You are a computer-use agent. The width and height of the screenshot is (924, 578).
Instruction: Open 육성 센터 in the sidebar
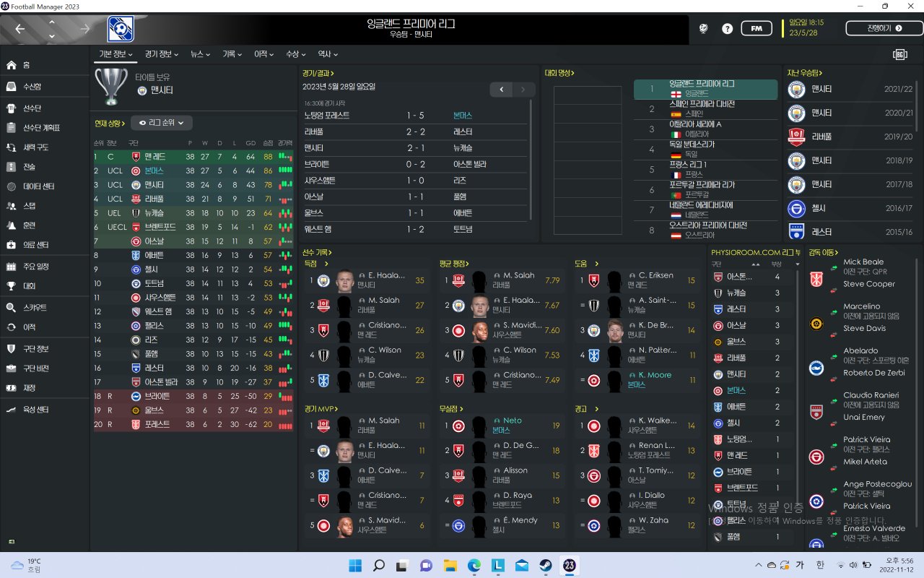click(x=45, y=410)
